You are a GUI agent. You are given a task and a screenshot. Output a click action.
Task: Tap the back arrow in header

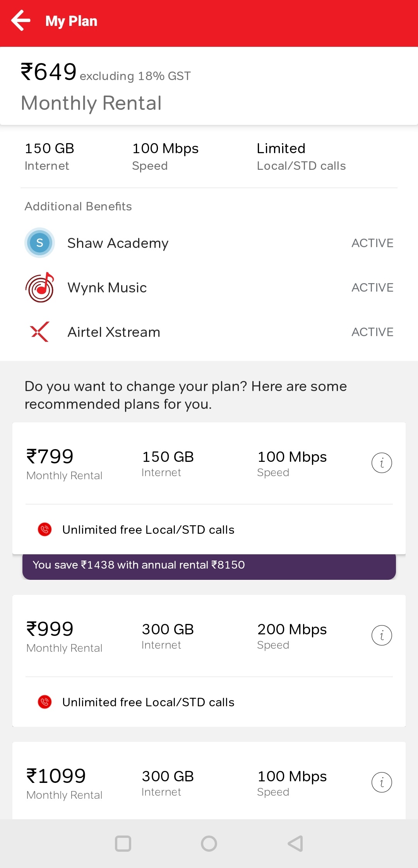(x=21, y=21)
